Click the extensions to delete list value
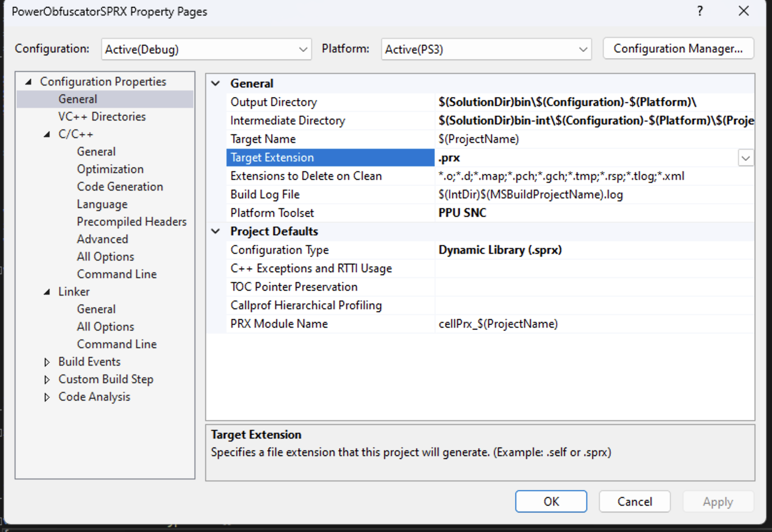Image resolution: width=772 pixels, height=532 pixels. click(561, 176)
